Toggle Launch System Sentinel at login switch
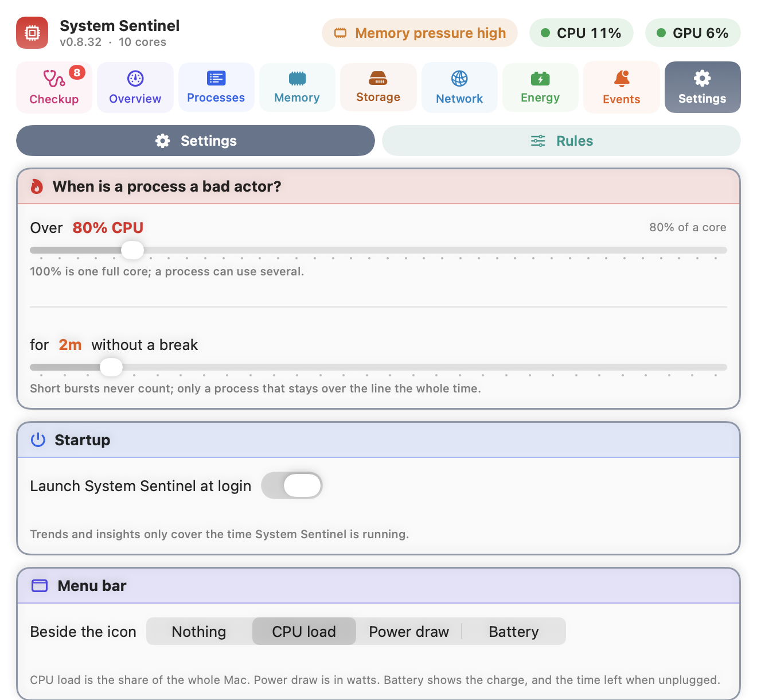 (x=292, y=486)
